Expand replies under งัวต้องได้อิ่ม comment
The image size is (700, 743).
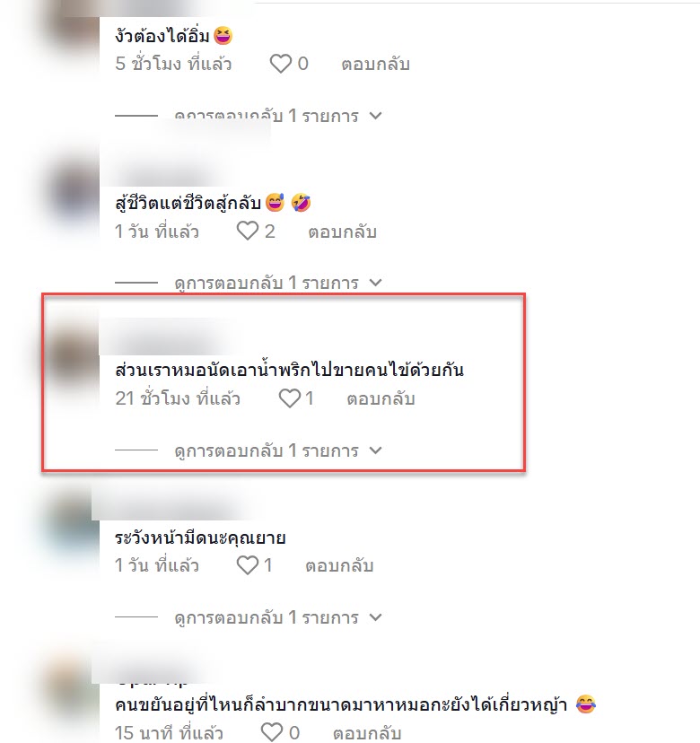(277, 116)
